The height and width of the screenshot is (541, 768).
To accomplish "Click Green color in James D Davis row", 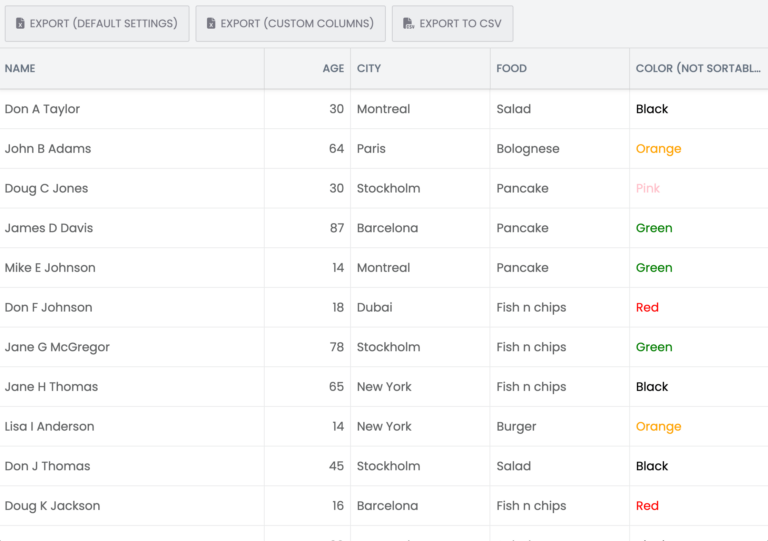I will coord(654,228).
